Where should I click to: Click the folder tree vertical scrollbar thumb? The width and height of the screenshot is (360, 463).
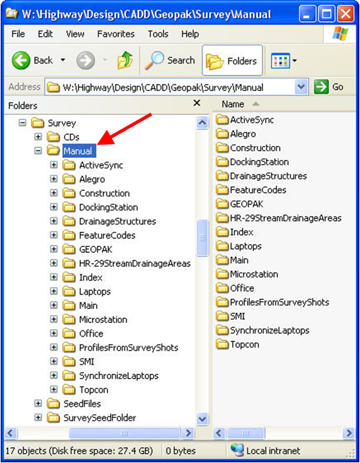pos(202,238)
